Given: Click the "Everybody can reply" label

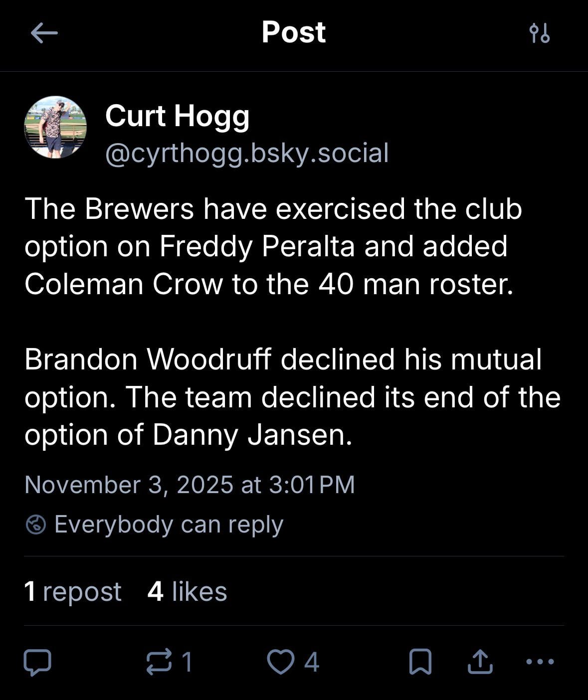Looking at the screenshot, I should coord(169,525).
